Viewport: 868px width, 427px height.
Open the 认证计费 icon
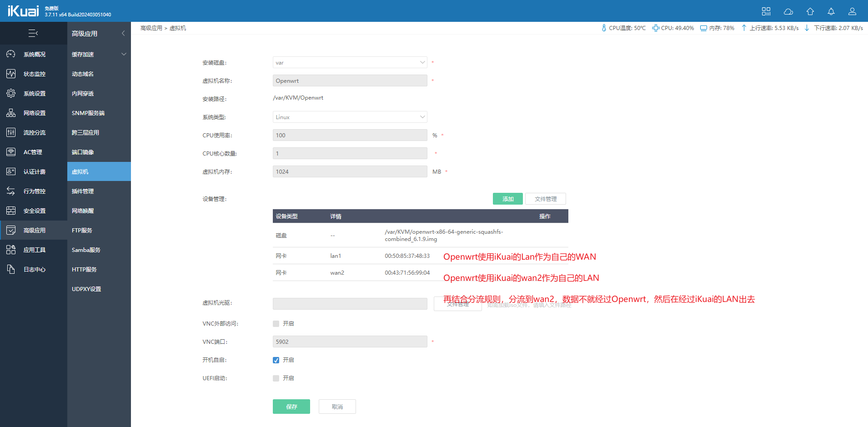click(11, 171)
